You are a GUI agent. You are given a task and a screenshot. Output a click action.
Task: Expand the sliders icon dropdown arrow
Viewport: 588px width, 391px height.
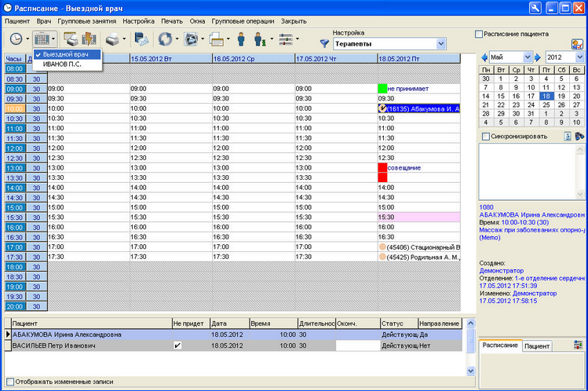pyautogui.click(x=298, y=39)
